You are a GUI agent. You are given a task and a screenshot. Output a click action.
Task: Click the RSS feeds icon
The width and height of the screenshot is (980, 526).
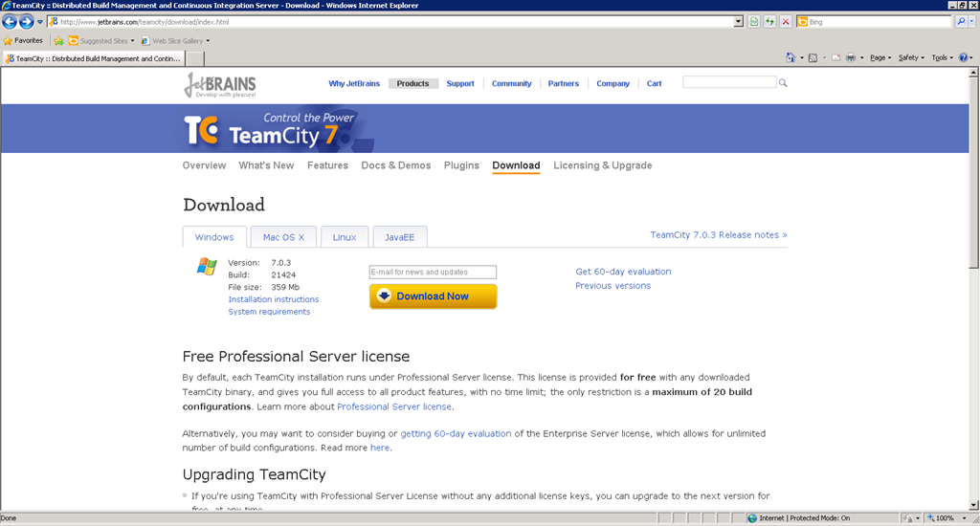click(813, 57)
